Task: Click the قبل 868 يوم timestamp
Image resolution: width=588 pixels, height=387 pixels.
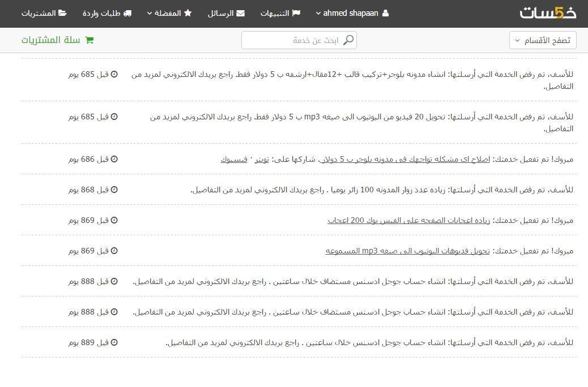Action: [x=88, y=190]
